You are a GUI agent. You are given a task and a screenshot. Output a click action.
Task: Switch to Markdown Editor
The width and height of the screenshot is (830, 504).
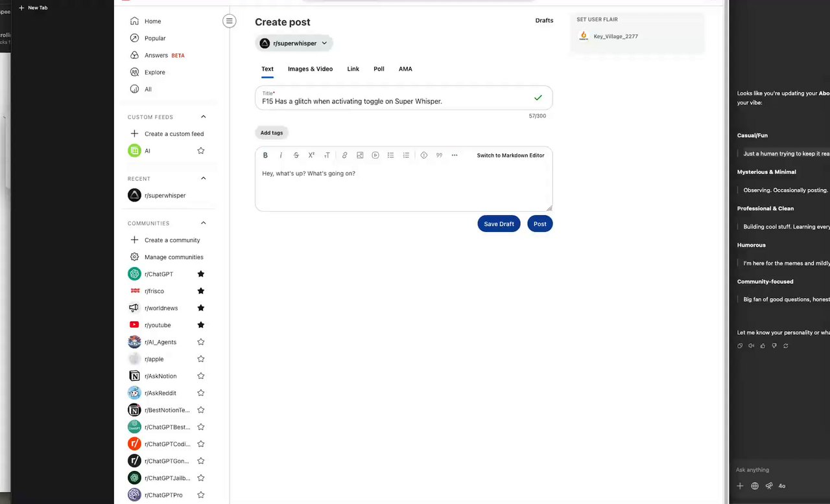(511, 155)
